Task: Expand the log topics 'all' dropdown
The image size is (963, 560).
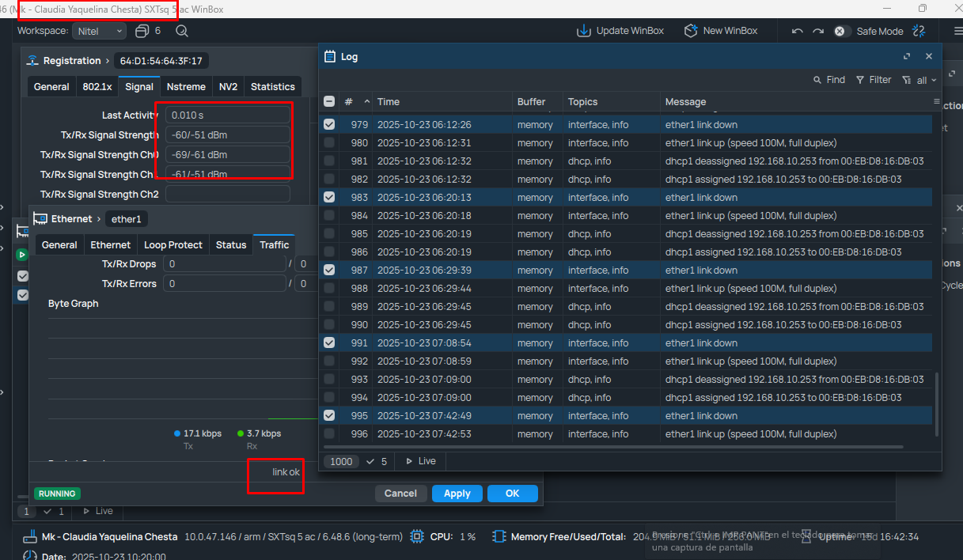Action: [x=920, y=80]
